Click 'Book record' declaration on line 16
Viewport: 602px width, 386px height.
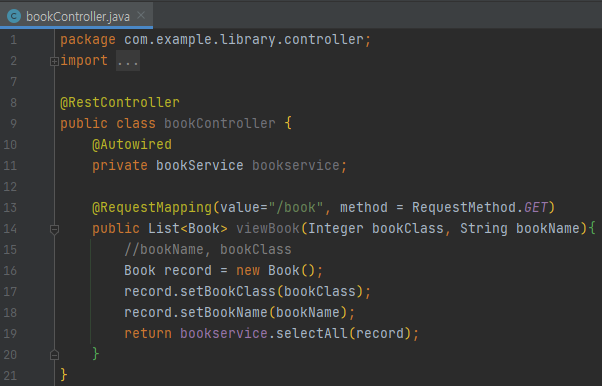click(x=168, y=271)
